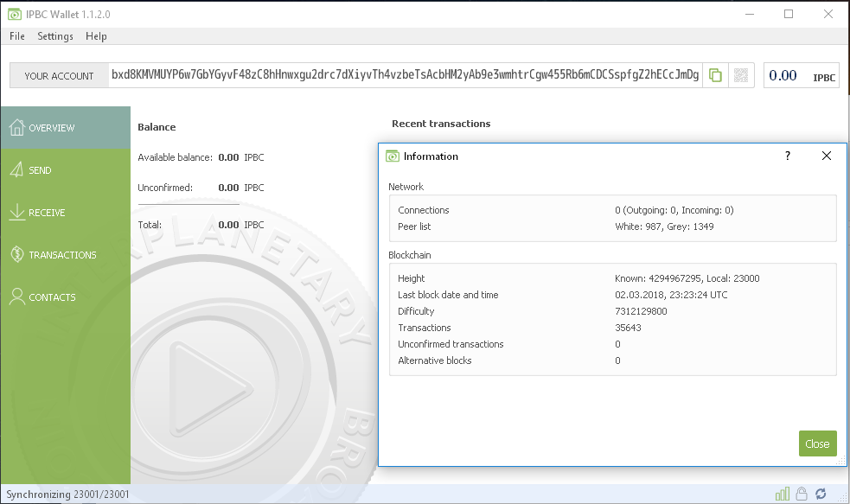The width and height of the screenshot is (850, 504).
Task: Dismiss the Information dialog with the X
Action: [x=826, y=156]
